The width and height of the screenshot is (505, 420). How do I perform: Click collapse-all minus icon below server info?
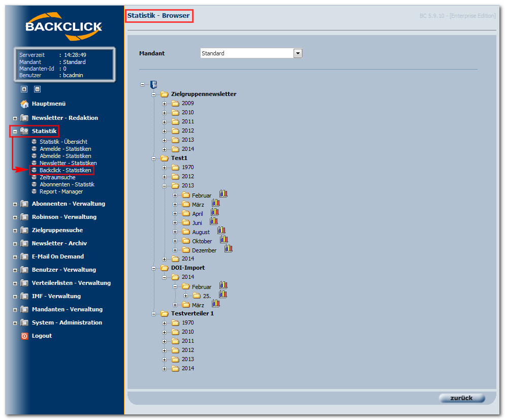tap(38, 89)
